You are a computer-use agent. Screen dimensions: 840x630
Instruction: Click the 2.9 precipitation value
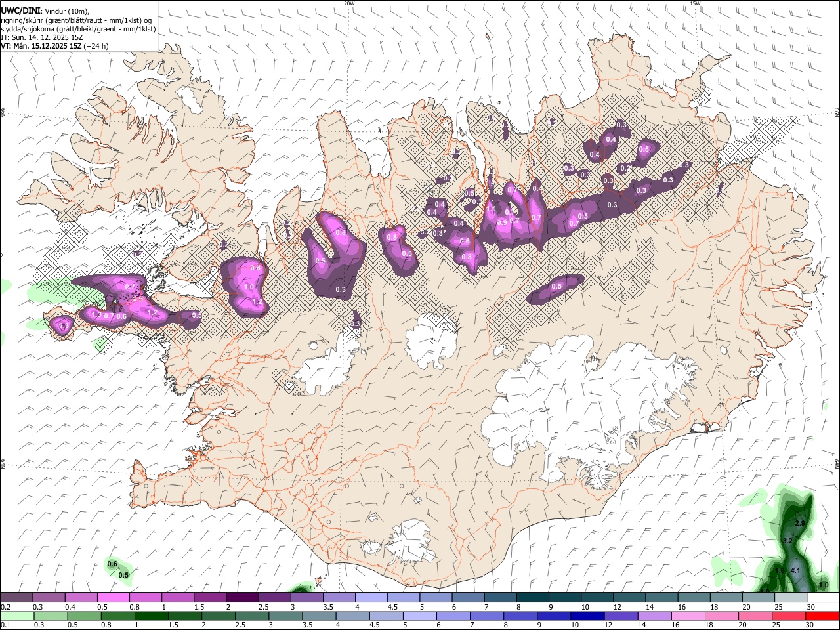coord(800,523)
